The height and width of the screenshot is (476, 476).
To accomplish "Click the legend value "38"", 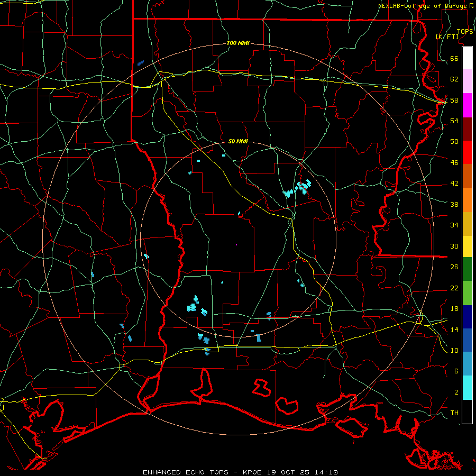I will tap(454, 204).
